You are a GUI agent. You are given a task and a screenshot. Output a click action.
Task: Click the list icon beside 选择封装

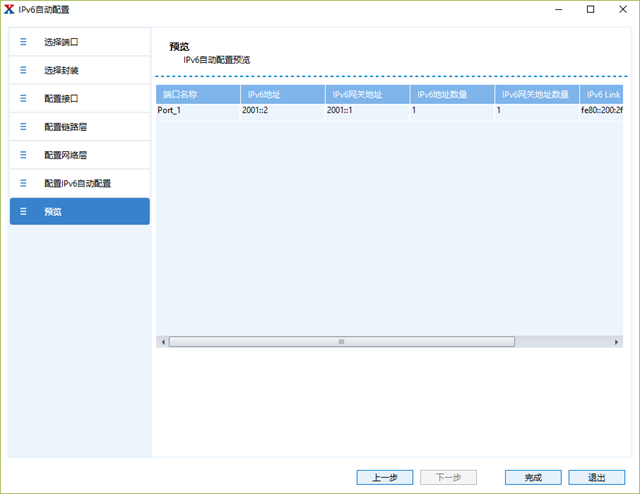23,70
